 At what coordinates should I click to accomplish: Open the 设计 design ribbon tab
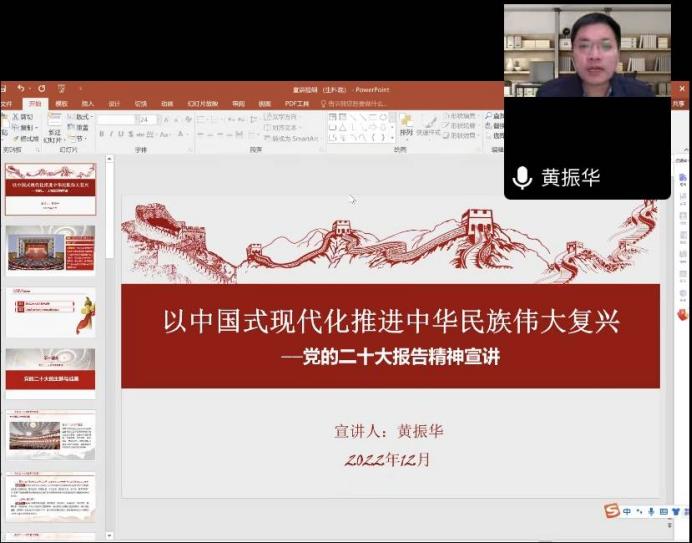[114, 103]
